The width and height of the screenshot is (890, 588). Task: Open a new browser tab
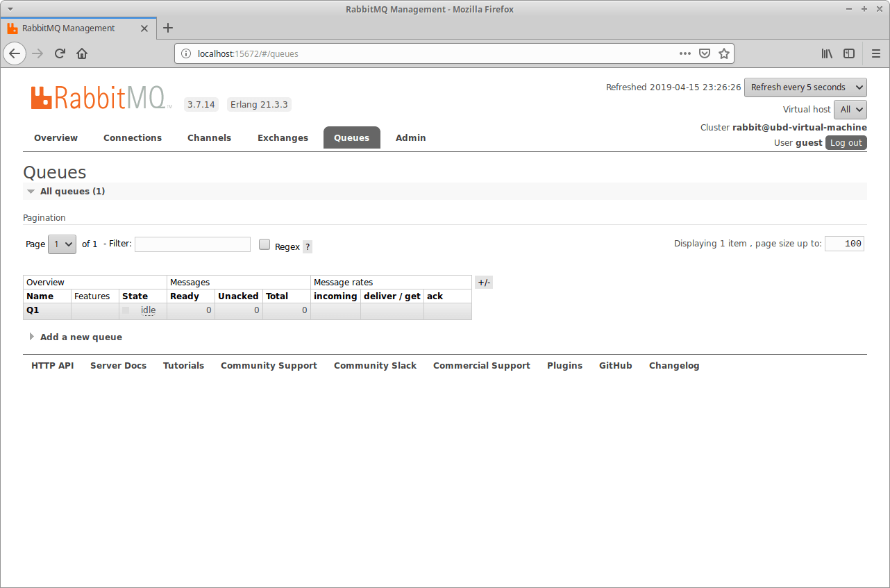(x=167, y=28)
